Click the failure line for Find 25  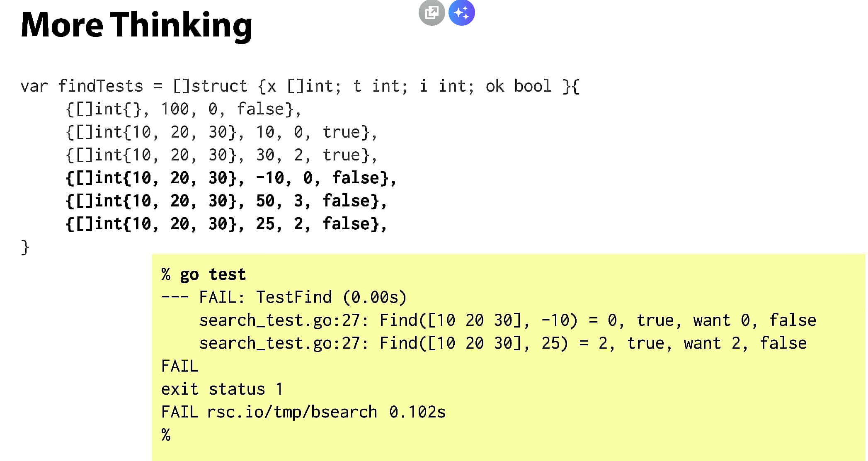(503, 343)
